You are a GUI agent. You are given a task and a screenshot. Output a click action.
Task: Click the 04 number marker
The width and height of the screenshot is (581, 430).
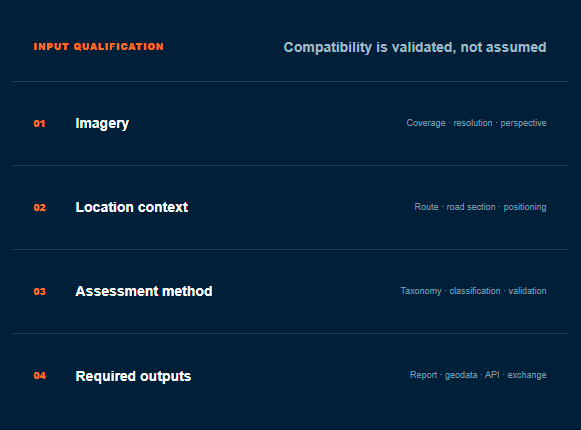pyautogui.click(x=40, y=376)
